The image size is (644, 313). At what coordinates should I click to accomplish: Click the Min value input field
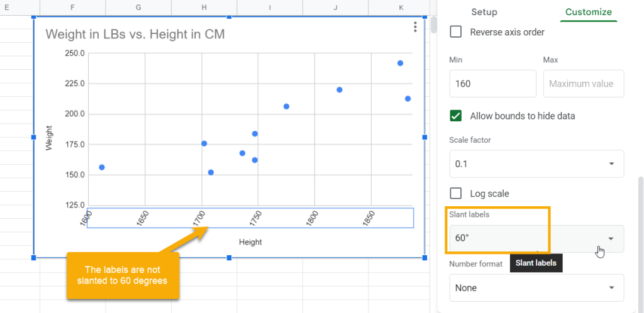point(492,84)
